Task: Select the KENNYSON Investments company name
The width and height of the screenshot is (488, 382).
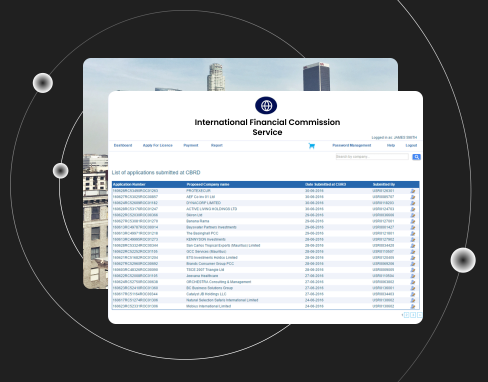Action: (x=206, y=239)
